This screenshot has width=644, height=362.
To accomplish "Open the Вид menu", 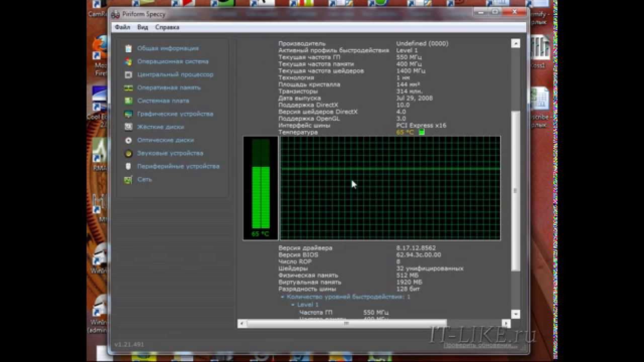I will click(x=142, y=27).
